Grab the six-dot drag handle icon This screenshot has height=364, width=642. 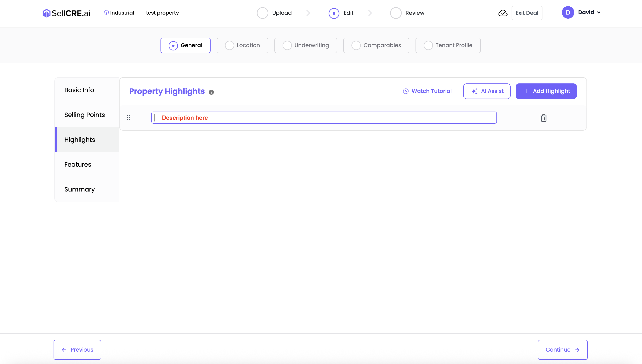128,118
